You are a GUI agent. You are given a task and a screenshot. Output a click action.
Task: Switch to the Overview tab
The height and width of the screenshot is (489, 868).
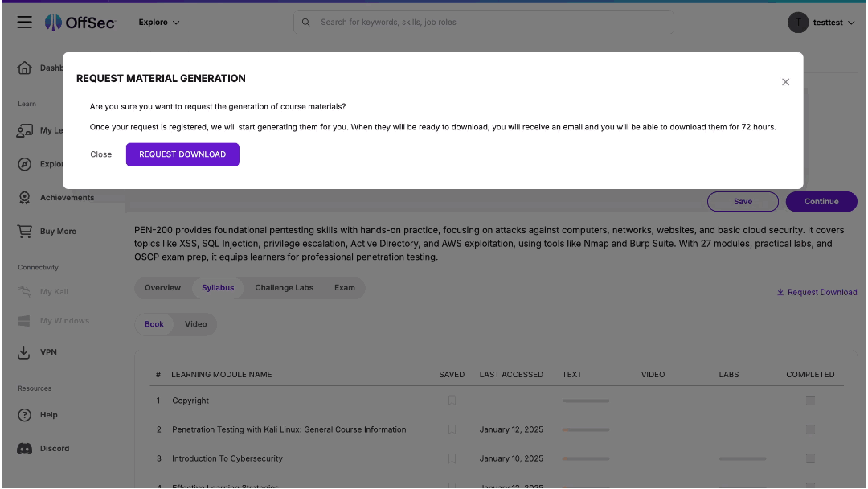(162, 287)
